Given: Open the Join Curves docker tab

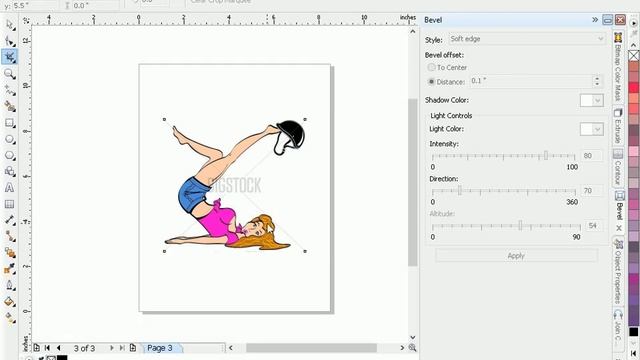Looking at the screenshot, I should click(x=618, y=327).
